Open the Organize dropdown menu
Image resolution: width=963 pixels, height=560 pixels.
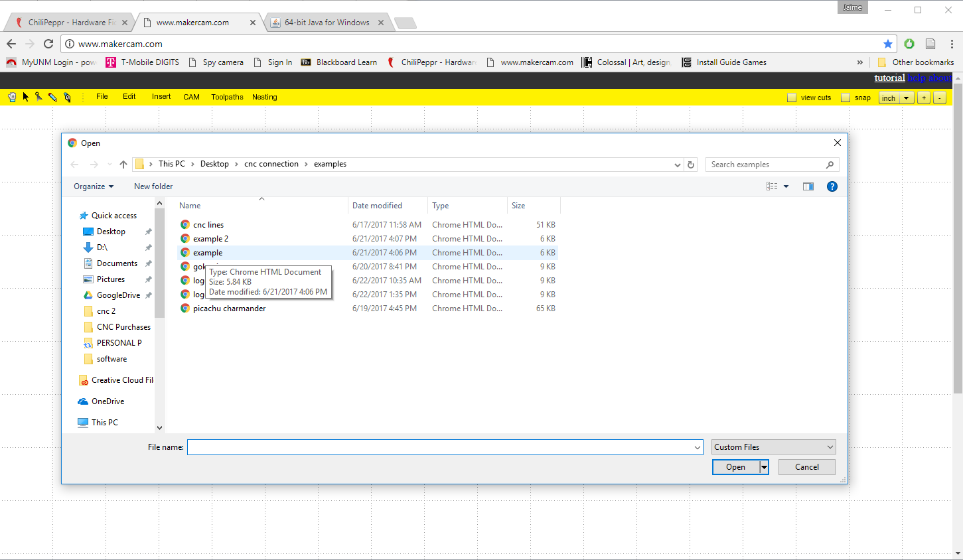tap(94, 186)
